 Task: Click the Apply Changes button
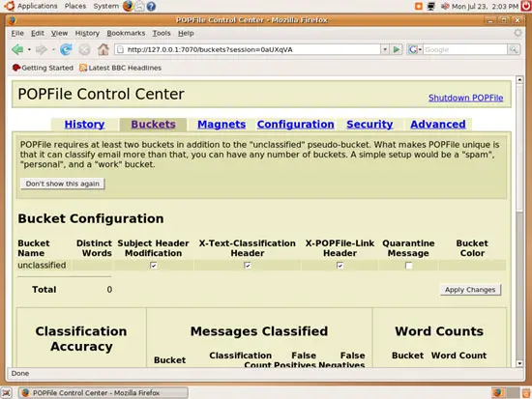470,290
